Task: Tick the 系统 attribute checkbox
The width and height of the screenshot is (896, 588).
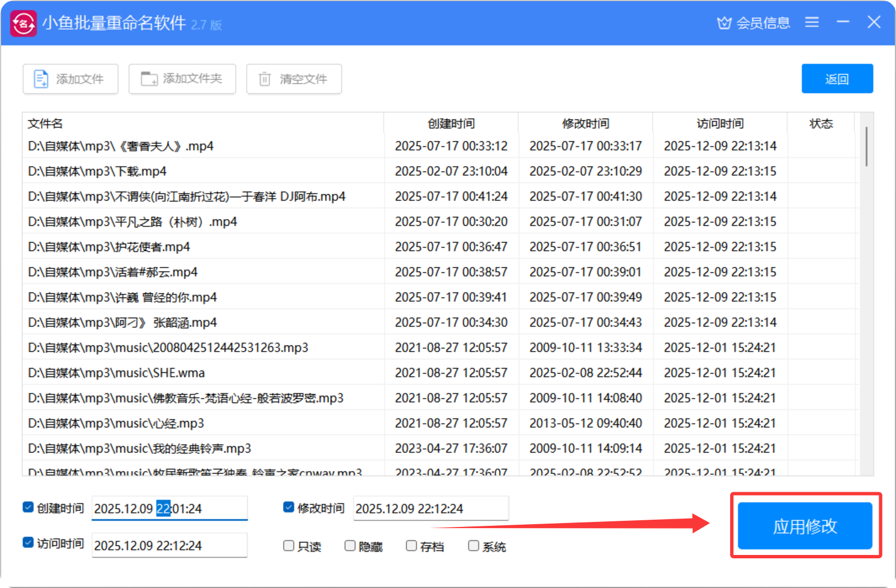Action: click(x=473, y=546)
